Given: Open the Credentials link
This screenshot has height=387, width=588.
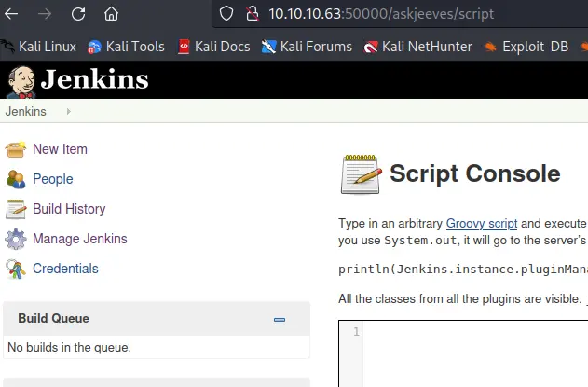Looking at the screenshot, I should tap(65, 269).
